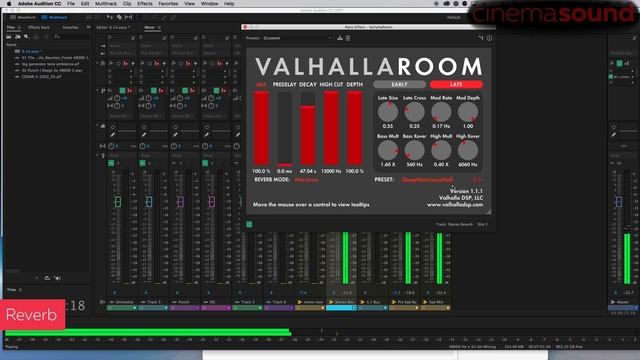Open the EQ editor pencil on the second mixer channel
The image size is (640, 360).
[x=144, y=134]
